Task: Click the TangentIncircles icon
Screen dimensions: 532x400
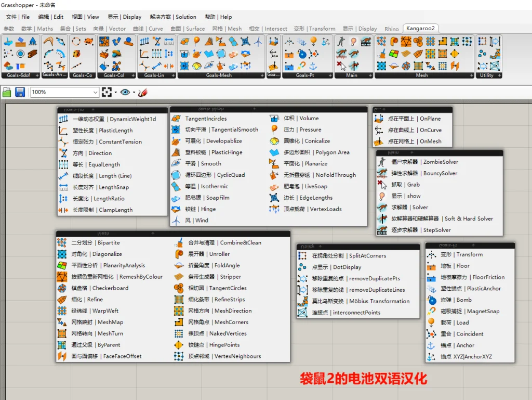Action: point(176,119)
